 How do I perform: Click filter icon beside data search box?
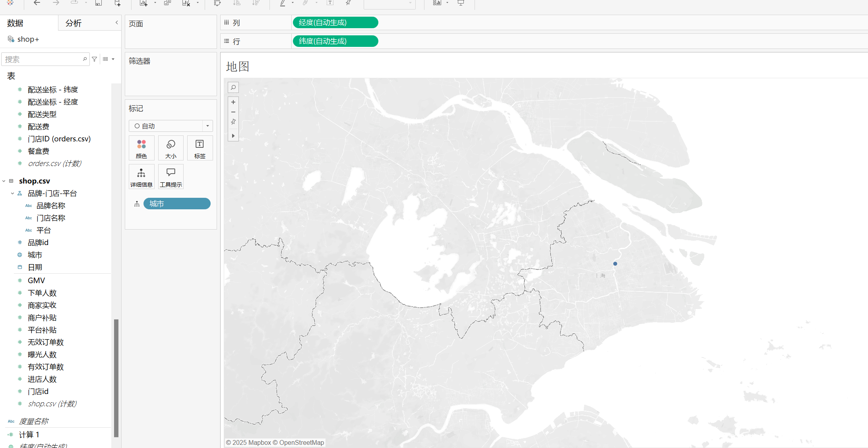pos(95,59)
